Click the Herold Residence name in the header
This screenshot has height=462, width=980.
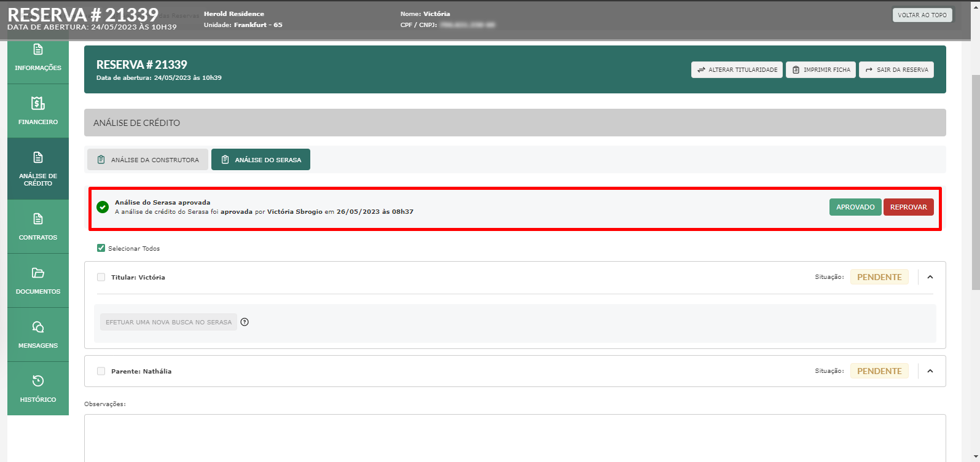coord(234,14)
